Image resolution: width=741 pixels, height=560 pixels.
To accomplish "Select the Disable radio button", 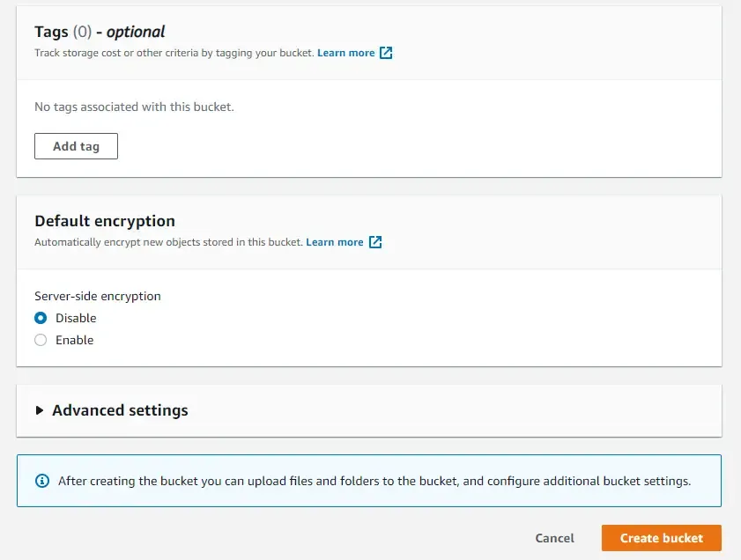I will click(x=41, y=318).
